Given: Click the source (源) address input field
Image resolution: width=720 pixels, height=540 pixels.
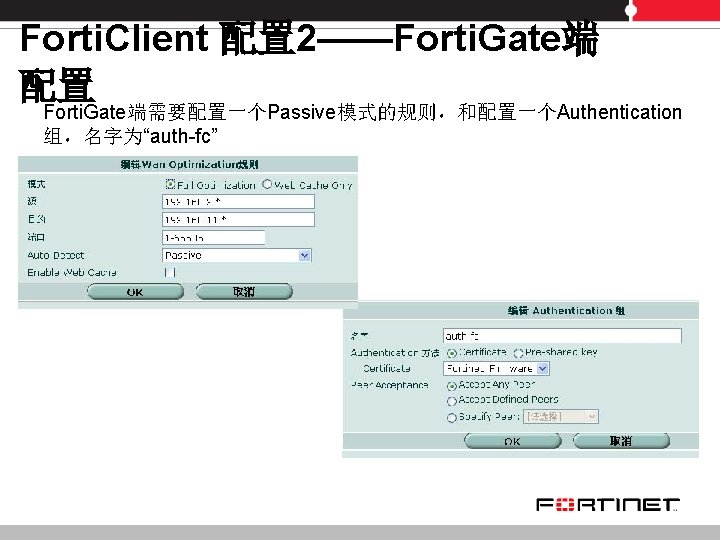Looking at the screenshot, I should coord(238,202).
